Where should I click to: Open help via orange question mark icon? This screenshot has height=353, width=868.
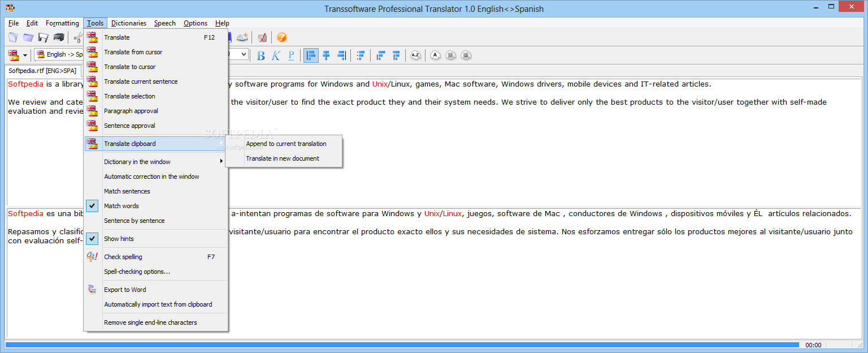pos(282,37)
